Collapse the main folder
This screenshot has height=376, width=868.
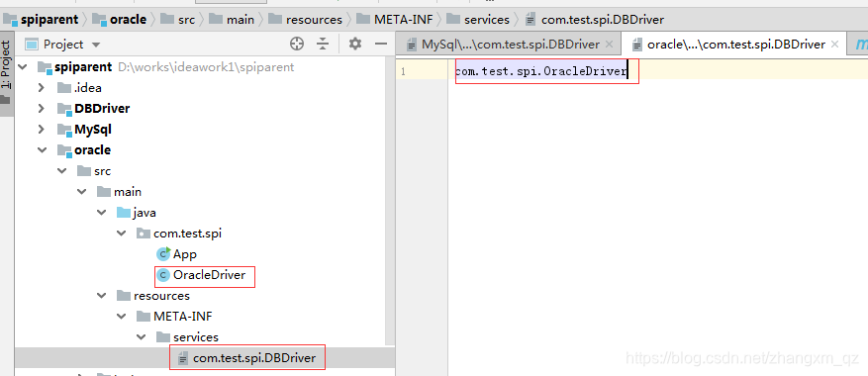[81, 192]
